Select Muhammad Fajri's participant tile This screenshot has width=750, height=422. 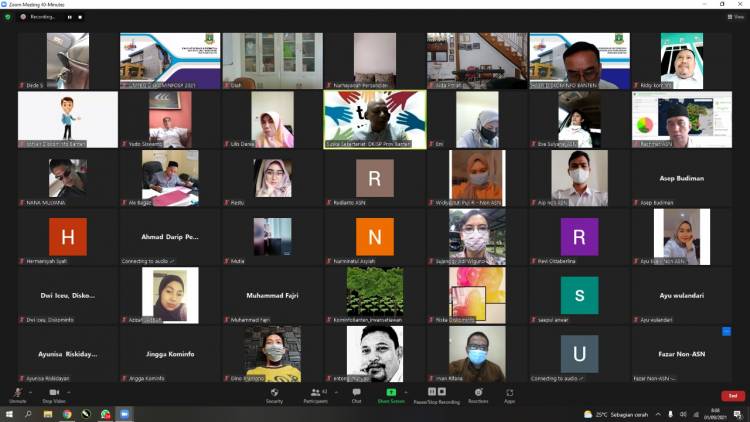272,296
